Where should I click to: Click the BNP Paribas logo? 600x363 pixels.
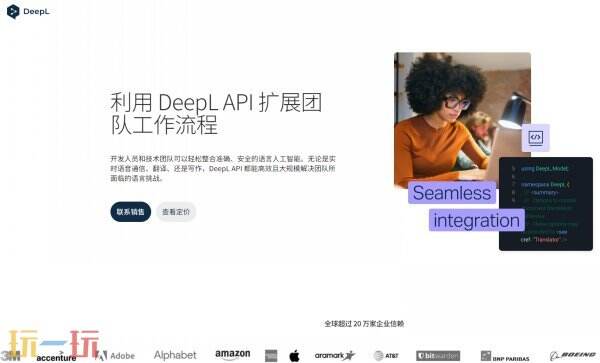505,356
